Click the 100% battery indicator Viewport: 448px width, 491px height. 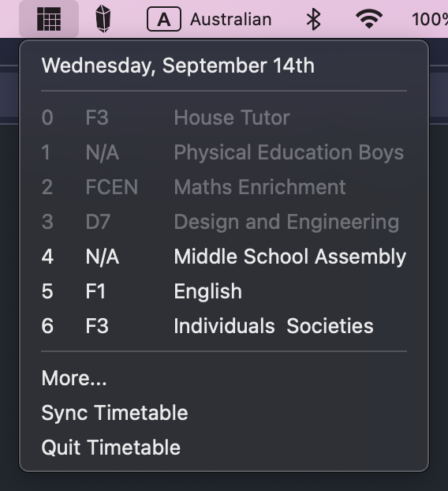(430, 20)
